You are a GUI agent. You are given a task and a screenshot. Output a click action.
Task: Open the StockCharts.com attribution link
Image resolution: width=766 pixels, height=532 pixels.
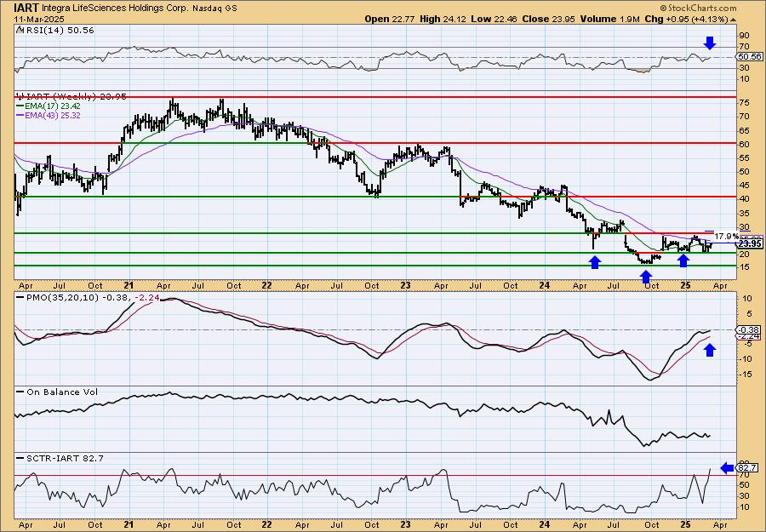tap(698, 8)
